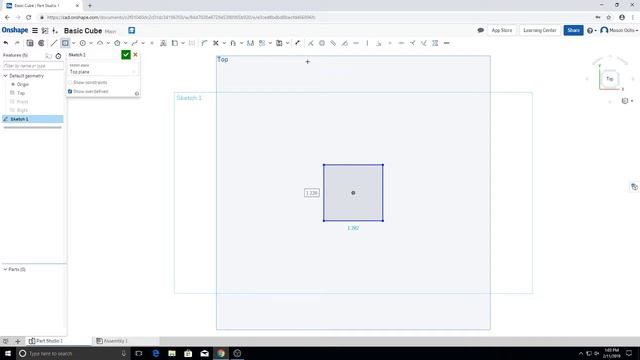Select the Linear pattern tool
Viewport: 640px width, 360px height.
(262, 43)
